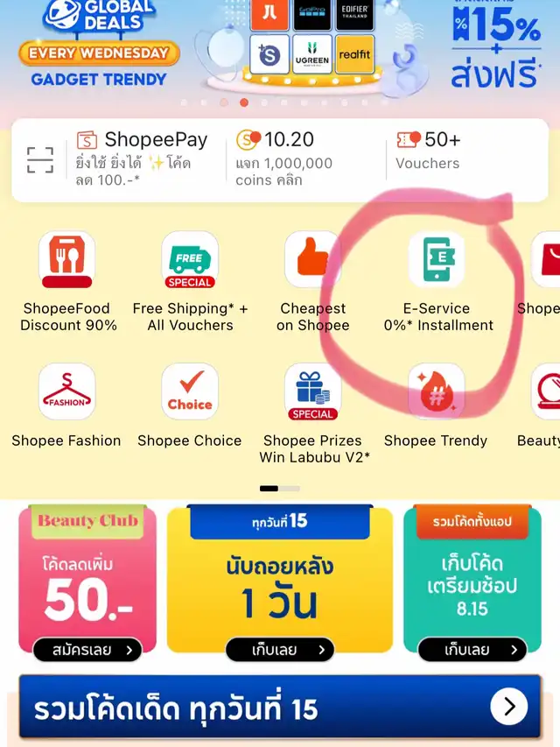Select the highlighted banner carousel dot
The height and width of the screenshot is (747, 560).
244,102
